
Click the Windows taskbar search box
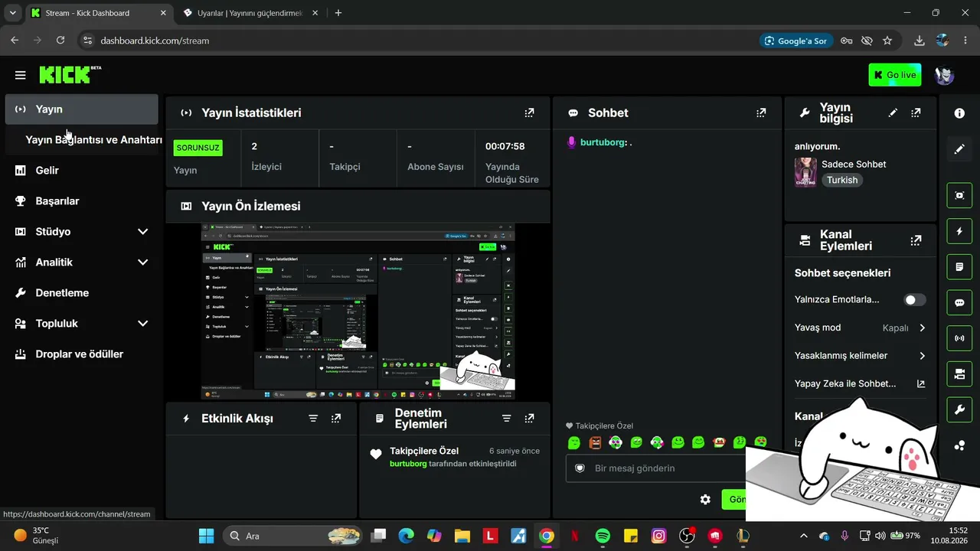point(293,536)
